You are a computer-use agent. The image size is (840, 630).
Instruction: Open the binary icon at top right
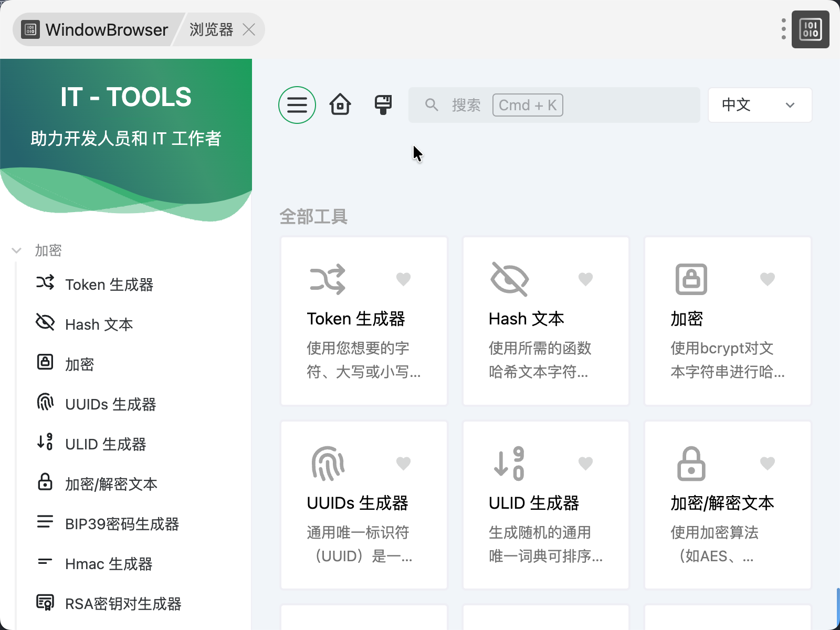[x=810, y=29]
